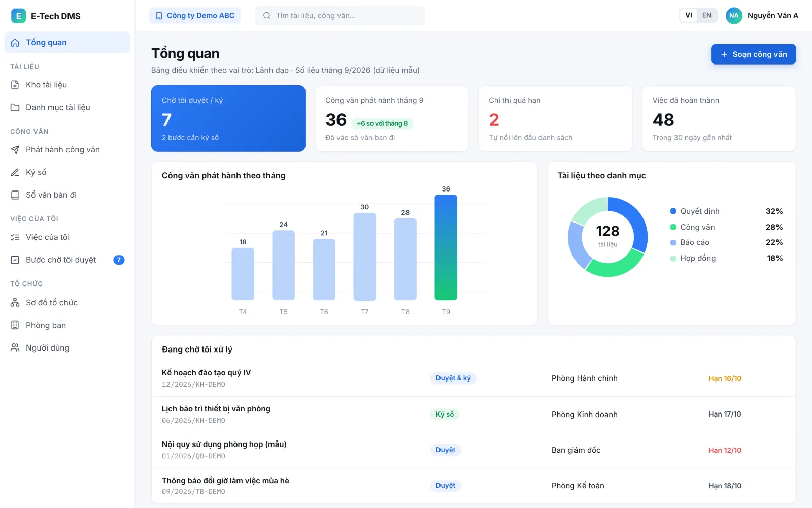Open the Tổng quan menu item
Screen dimensions: 812x508
(x=67, y=43)
